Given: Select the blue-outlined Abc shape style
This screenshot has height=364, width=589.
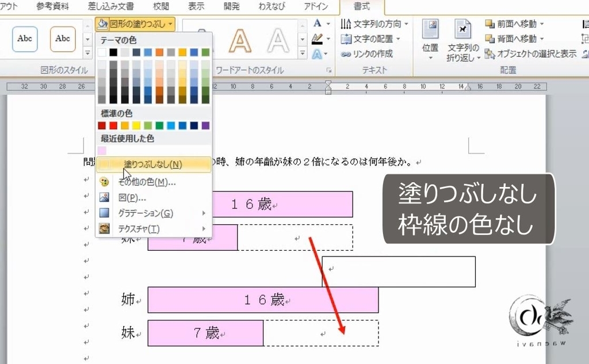Looking at the screenshot, I should pos(25,39).
